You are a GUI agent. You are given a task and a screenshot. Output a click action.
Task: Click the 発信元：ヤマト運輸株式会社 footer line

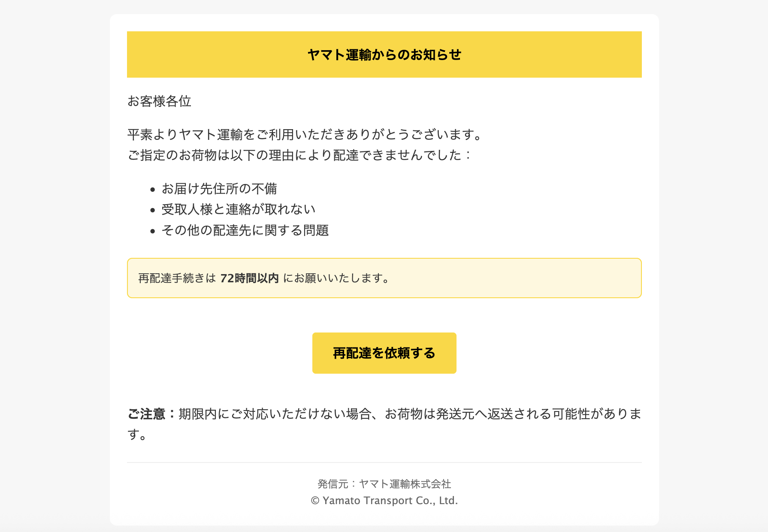384,484
